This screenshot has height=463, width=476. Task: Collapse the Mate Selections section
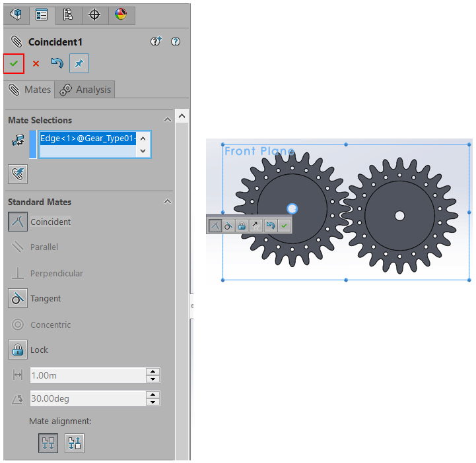point(168,120)
